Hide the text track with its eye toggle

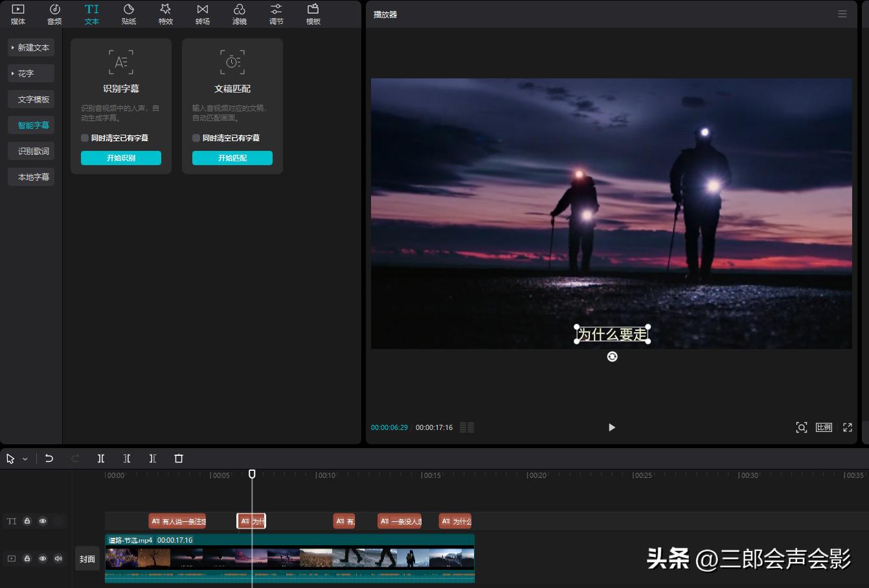click(x=43, y=521)
